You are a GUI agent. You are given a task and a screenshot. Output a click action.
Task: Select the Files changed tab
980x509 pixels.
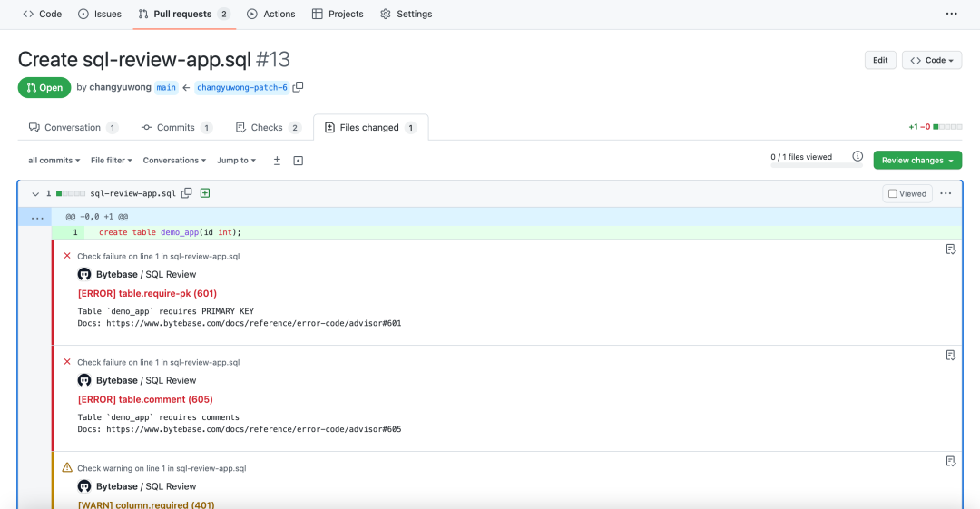click(370, 128)
